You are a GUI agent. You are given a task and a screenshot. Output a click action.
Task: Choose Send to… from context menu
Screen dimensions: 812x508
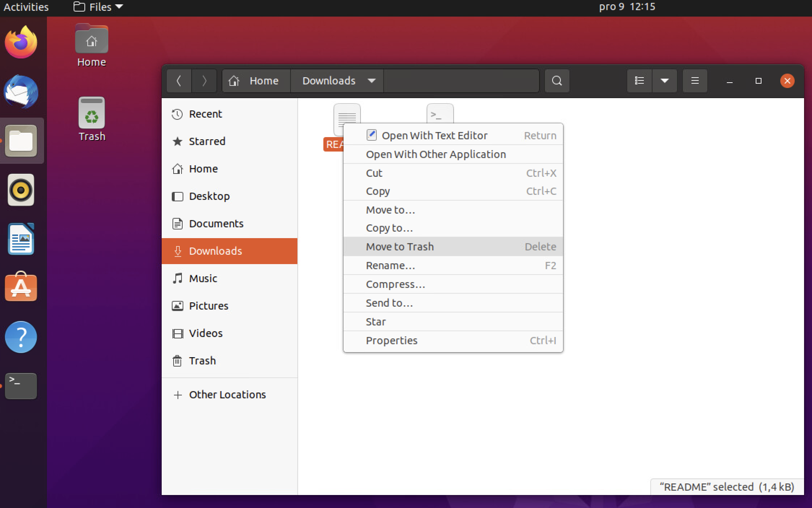(x=453, y=303)
